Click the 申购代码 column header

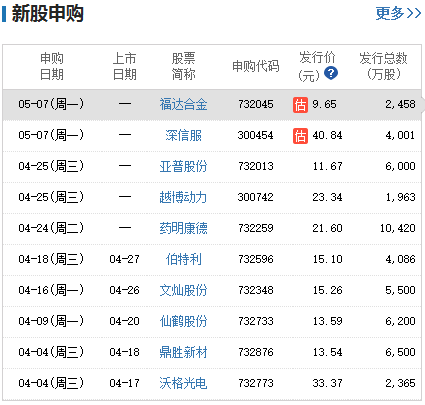point(256,66)
